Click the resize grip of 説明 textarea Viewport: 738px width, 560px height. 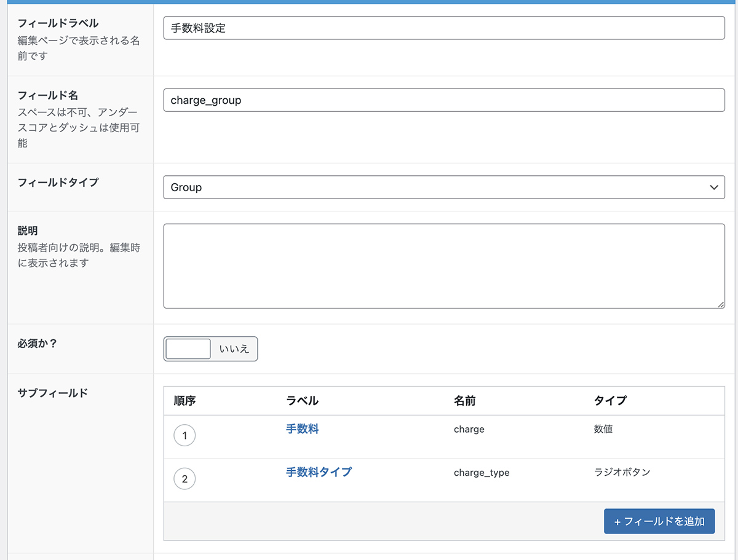721,304
